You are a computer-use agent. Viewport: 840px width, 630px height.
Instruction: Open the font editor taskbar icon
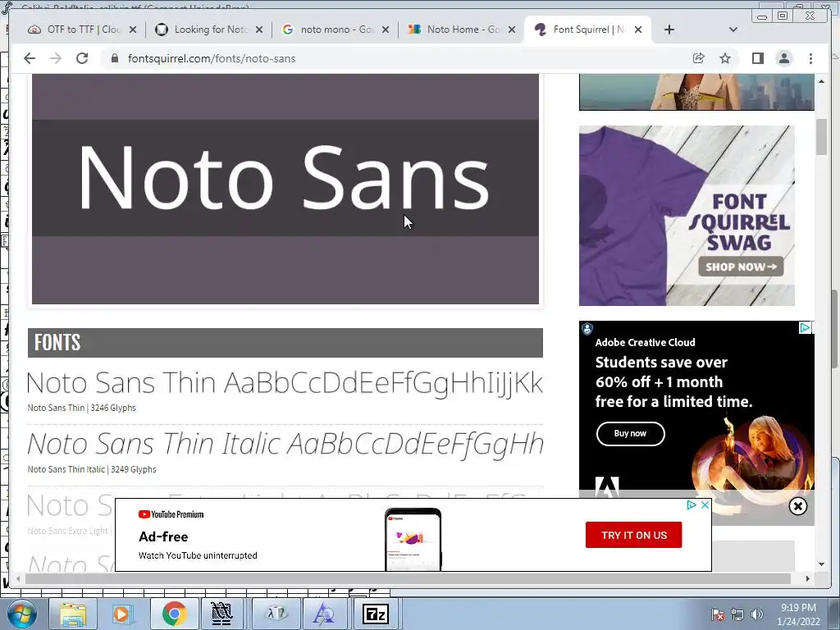point(325,614)
